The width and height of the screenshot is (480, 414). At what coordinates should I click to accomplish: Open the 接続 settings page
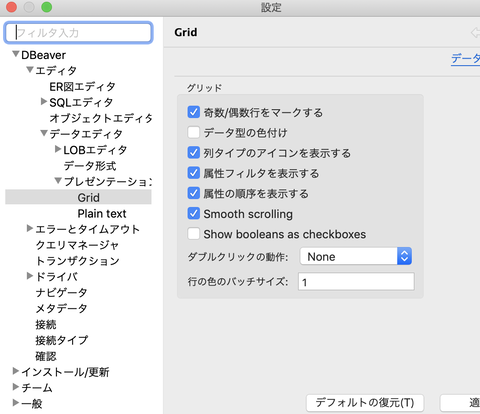click(x=46, y=324)
